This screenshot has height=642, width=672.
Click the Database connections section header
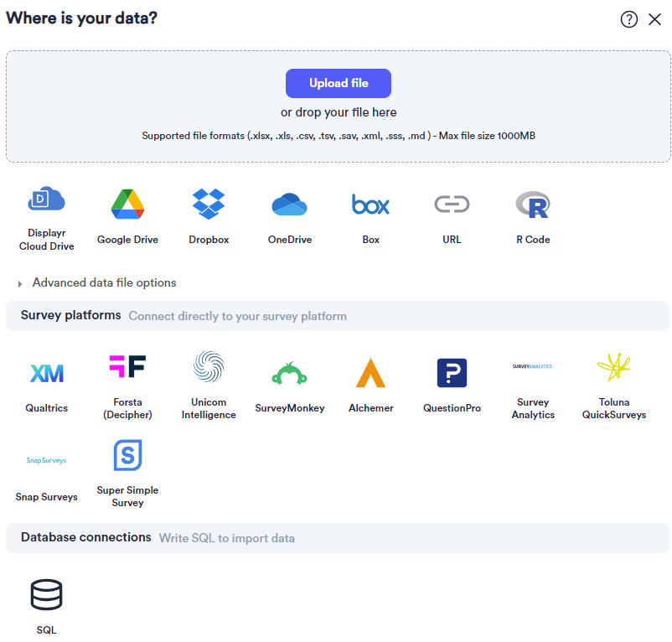pyautogui.click(x=338, y=538)
